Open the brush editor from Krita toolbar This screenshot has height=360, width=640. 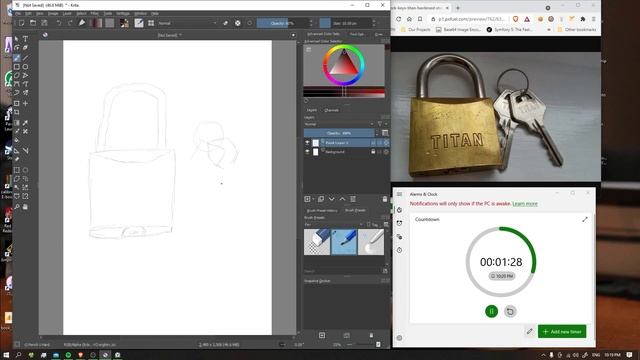pyautogui.click(x=139, y=23)
